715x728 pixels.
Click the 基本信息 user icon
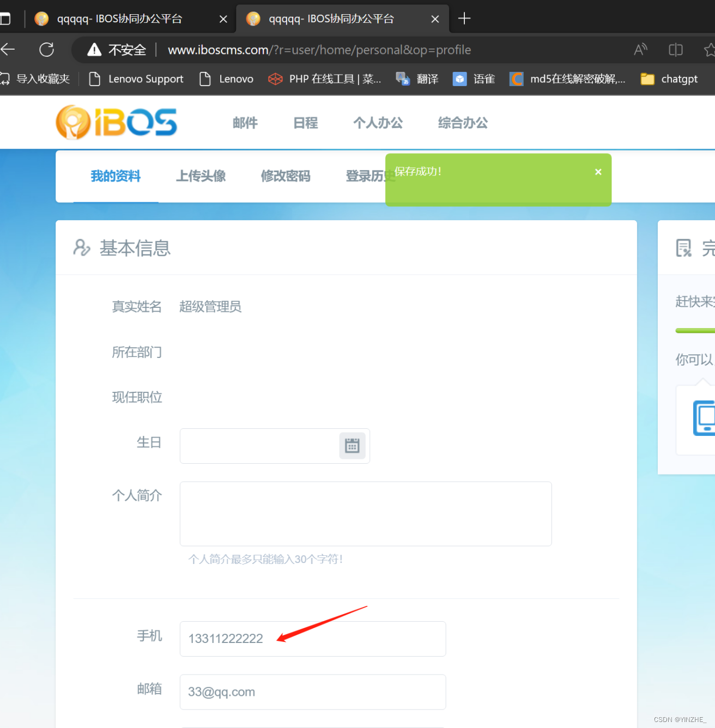82,248
